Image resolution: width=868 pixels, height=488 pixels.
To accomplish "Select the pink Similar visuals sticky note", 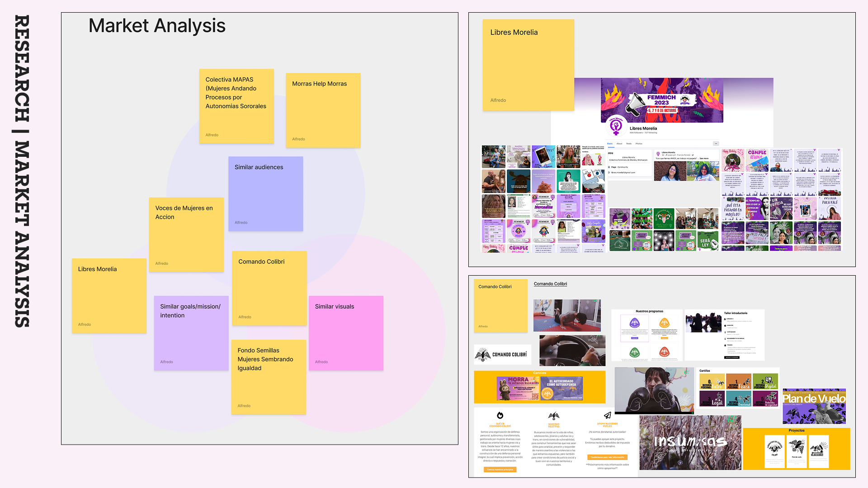I will coord(346,333).
